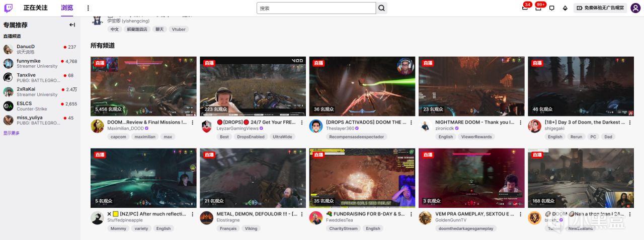This screenshot has width=644, height=240.
Task: Open 2xRaKai channel in sidebar
Action: click(40, 91)
